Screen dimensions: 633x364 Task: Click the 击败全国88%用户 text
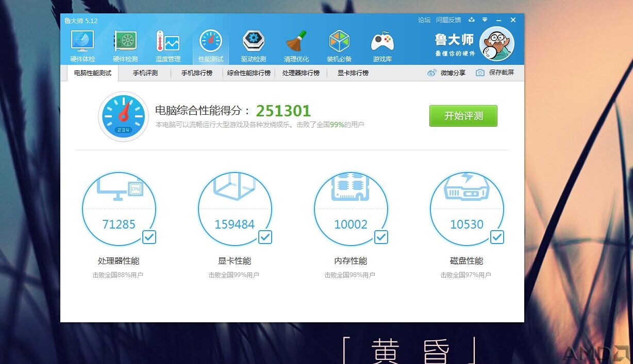click(x=118, y=275)
